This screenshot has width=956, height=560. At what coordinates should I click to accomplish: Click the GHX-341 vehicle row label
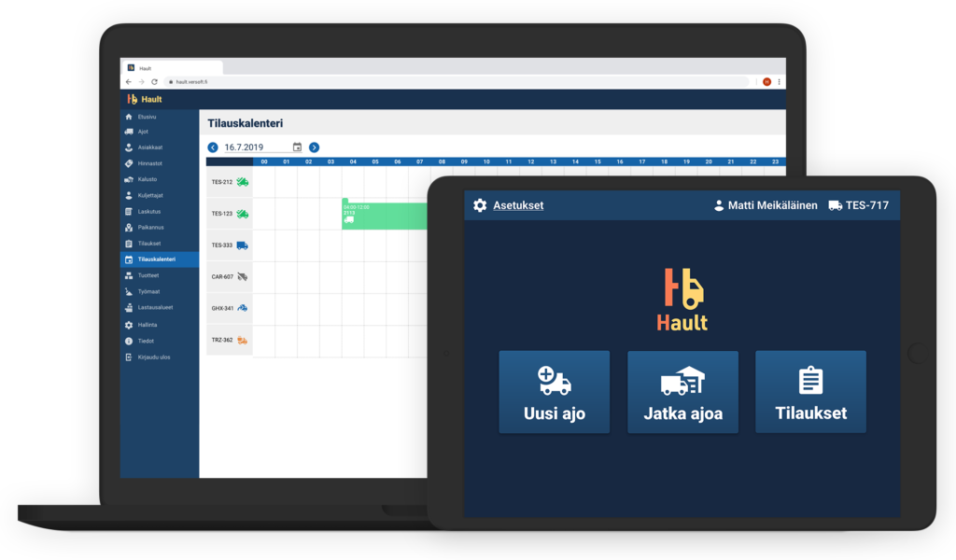click(222, 308)
